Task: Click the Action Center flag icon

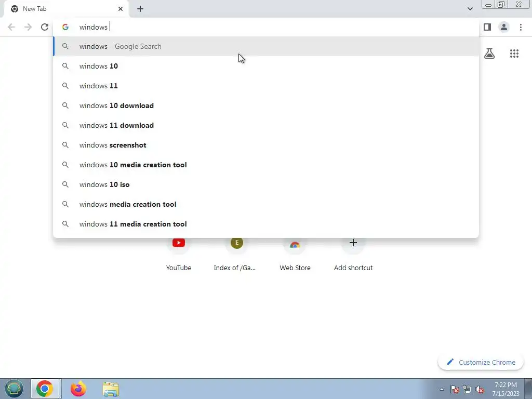Action: pyautogui.click(x=455, y=389)
